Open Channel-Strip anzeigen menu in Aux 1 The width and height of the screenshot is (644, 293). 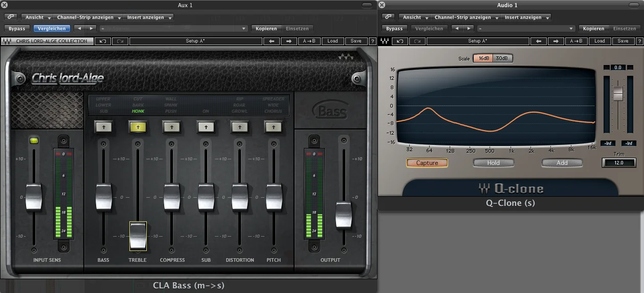tap(88, 17)
